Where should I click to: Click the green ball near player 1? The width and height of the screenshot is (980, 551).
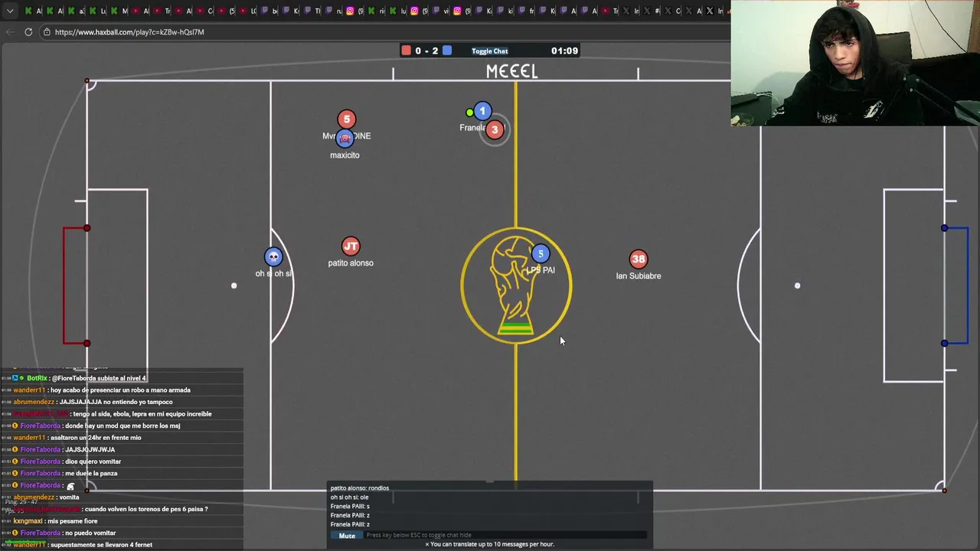[x=469, y=113]
